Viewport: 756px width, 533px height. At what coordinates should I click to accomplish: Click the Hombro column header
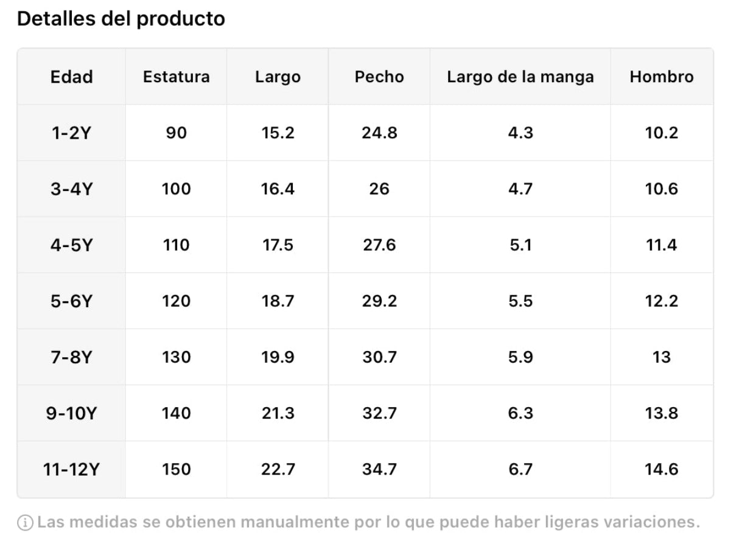(662, 77)
